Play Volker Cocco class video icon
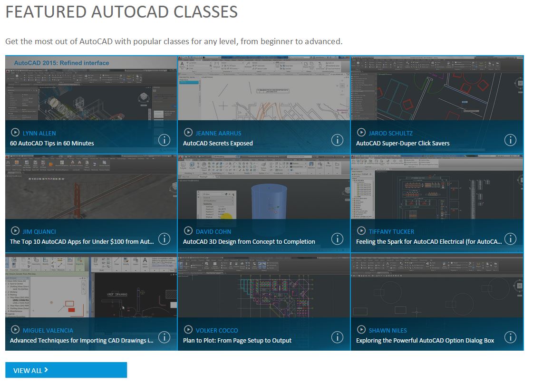This screenshot has height=392, width=533. 188,329
